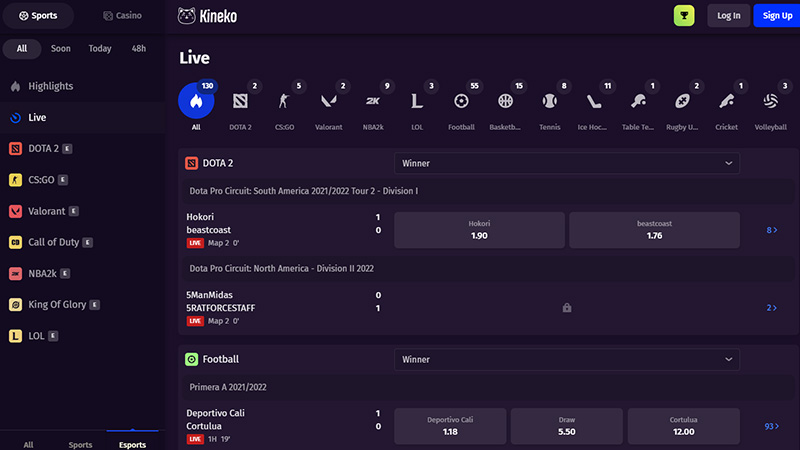Select the Soon time filter
Image resolution: width=800 pixels, height=450 pixels.
pyautogui.click(x=61, y=48)
